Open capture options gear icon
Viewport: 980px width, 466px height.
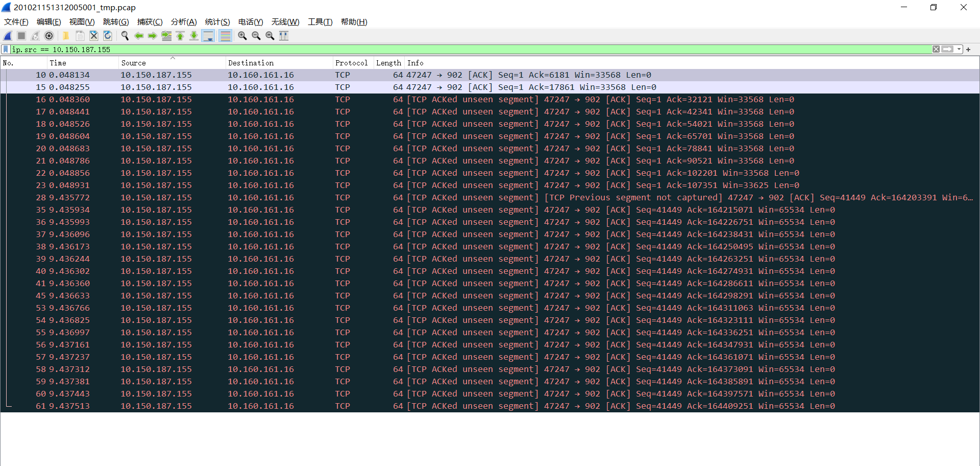[49, 36]
